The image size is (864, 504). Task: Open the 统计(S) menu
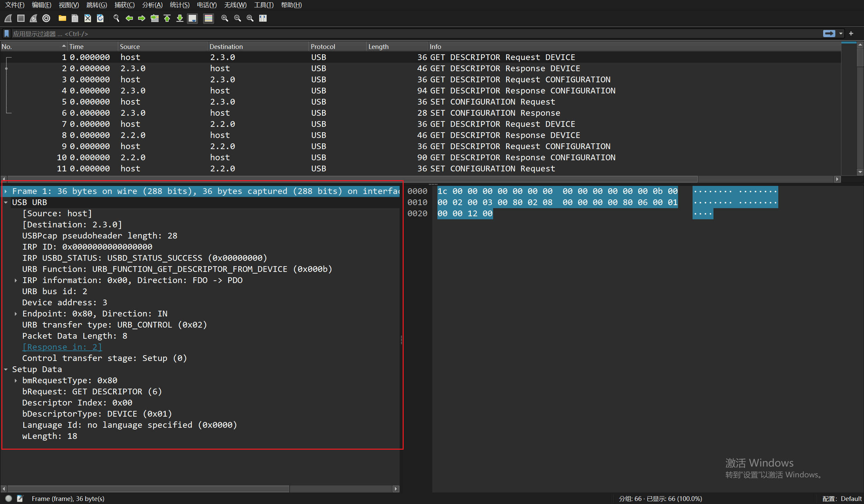click(179, 5)
